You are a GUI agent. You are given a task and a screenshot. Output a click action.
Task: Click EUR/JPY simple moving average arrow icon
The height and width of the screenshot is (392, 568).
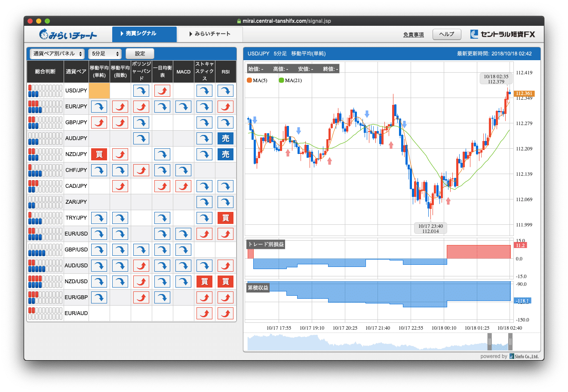99,107
